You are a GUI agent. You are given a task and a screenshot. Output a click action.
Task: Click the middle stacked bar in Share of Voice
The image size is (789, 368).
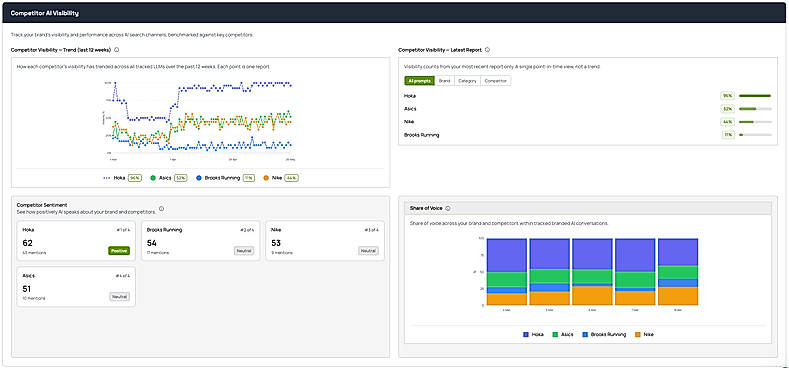tap(592, 272)
